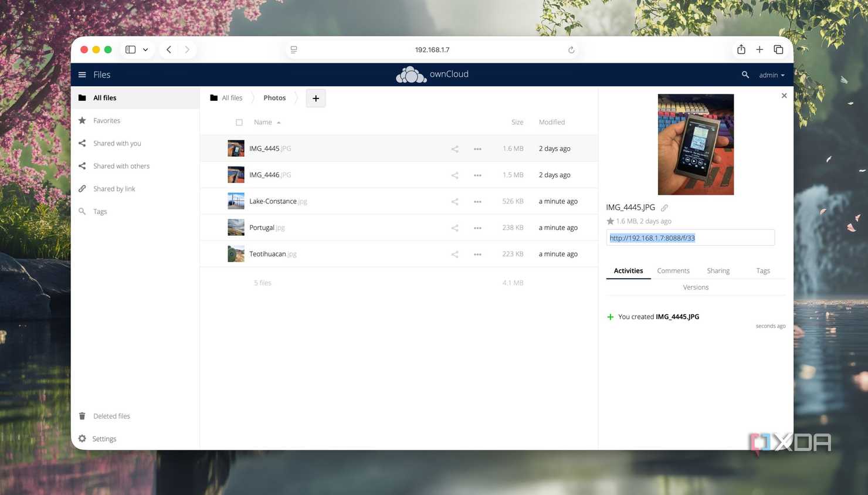Screen dimensions: 868x495
Task: Toggle the browser sidebar icon
Action: [130, 50]
